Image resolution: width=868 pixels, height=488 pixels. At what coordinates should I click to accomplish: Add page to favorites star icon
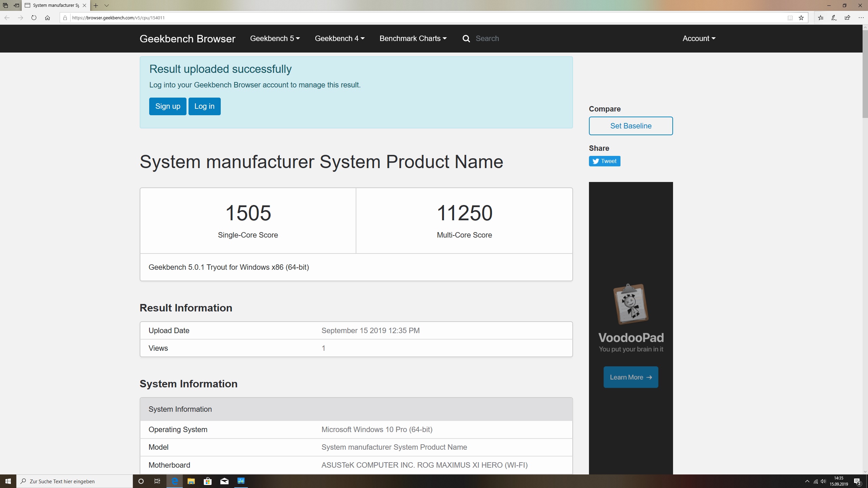click(x=801, y=18)
